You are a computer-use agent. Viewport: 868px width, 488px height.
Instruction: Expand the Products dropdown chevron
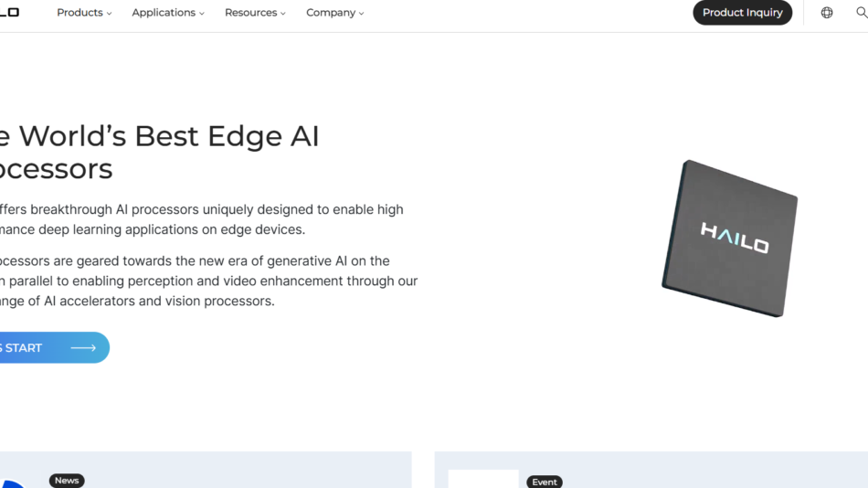click(x=110, y=14)
